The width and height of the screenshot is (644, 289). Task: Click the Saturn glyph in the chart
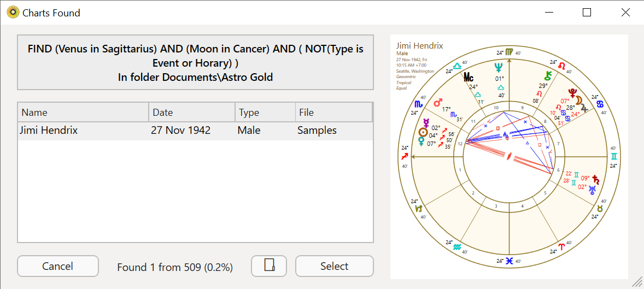(596, 179)
